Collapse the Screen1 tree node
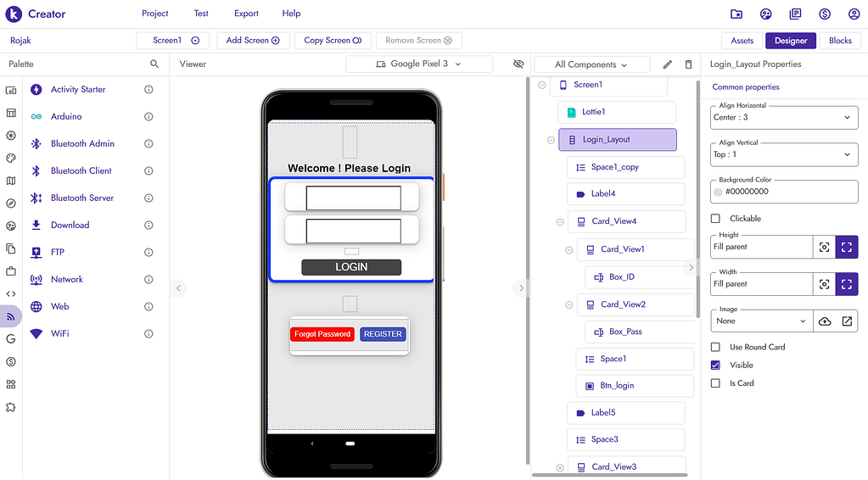The image size is (868, 480). [542, 85]
